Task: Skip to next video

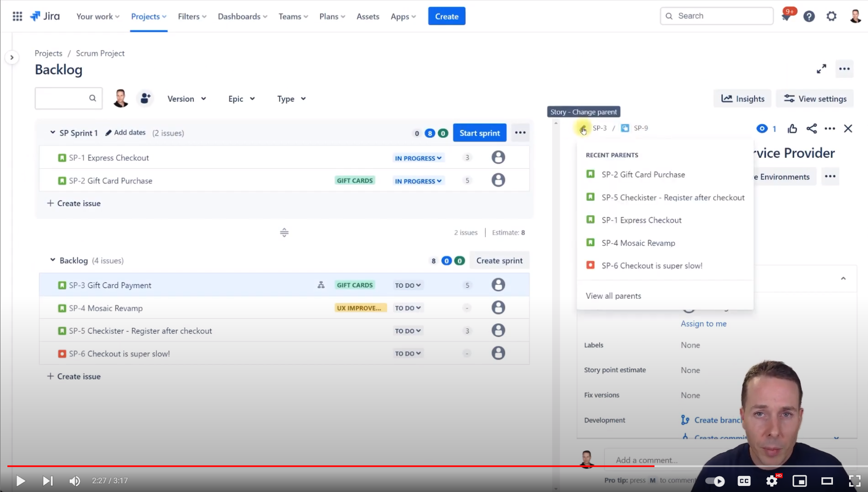Action: [48, 481]
